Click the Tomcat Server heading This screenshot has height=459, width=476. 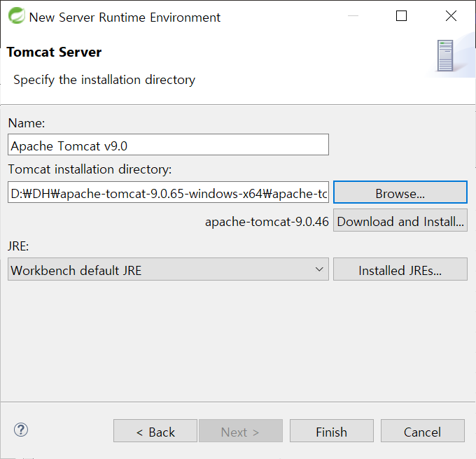point(54,52)
